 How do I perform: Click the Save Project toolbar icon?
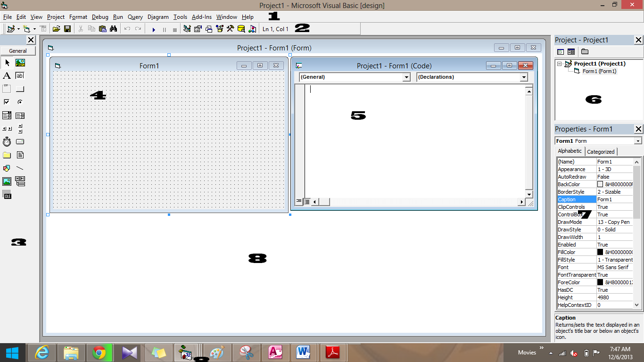[x=67, y=29]
